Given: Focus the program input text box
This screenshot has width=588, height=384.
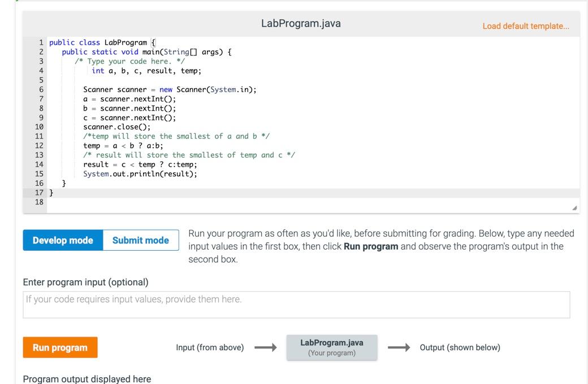Looking at the screenshot, I should [x=296, y=304].
